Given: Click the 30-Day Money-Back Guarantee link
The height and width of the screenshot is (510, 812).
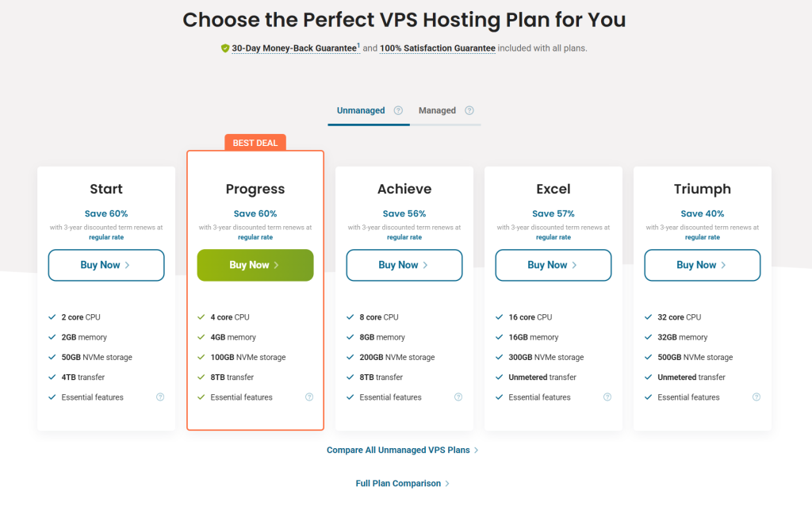Looking at the screenshot, I should click(x=293, y=48).
